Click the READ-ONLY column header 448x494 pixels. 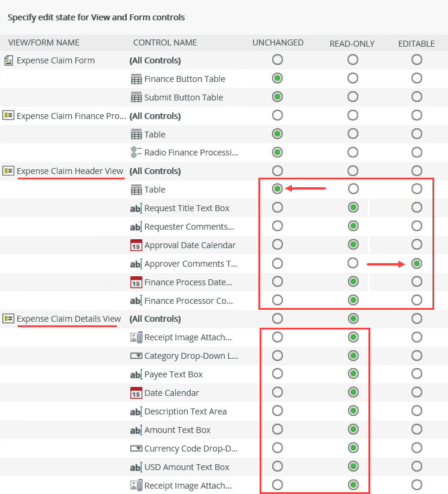pos(352,43)
